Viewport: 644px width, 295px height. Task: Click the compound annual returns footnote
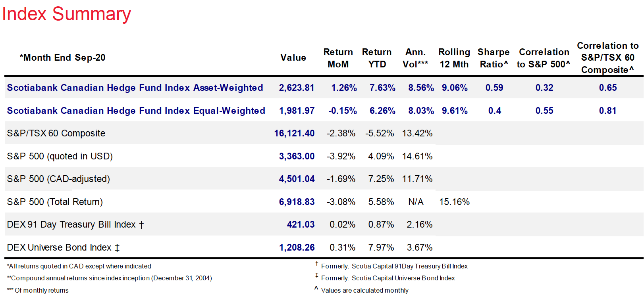[110, 278]
